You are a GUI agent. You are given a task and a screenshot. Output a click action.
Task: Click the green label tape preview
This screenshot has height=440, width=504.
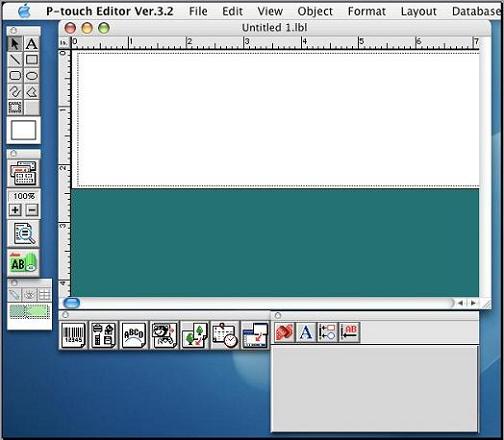30,312
